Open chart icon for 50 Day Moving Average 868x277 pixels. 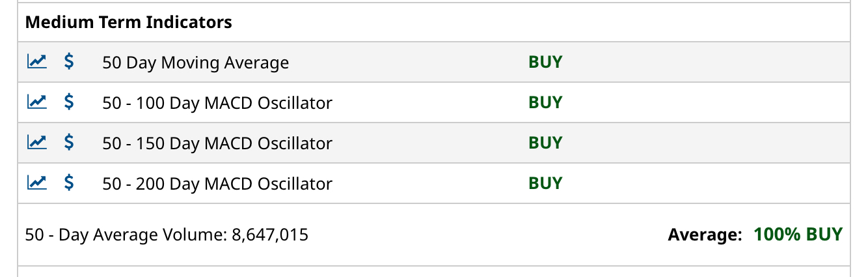36,62
